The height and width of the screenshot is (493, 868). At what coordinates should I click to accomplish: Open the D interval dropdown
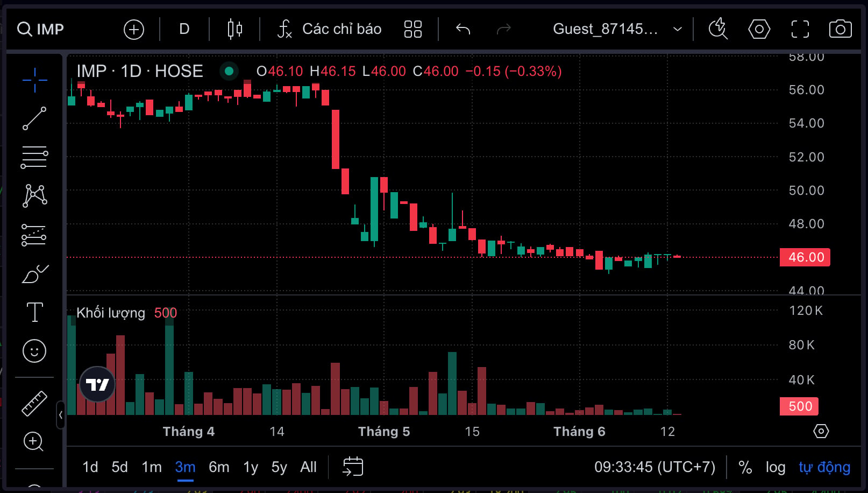[184, 29]
